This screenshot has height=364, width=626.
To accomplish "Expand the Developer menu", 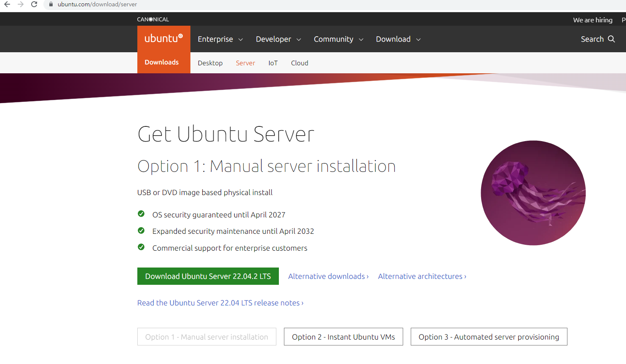I will pyautogui.click(x=278, y=39).
